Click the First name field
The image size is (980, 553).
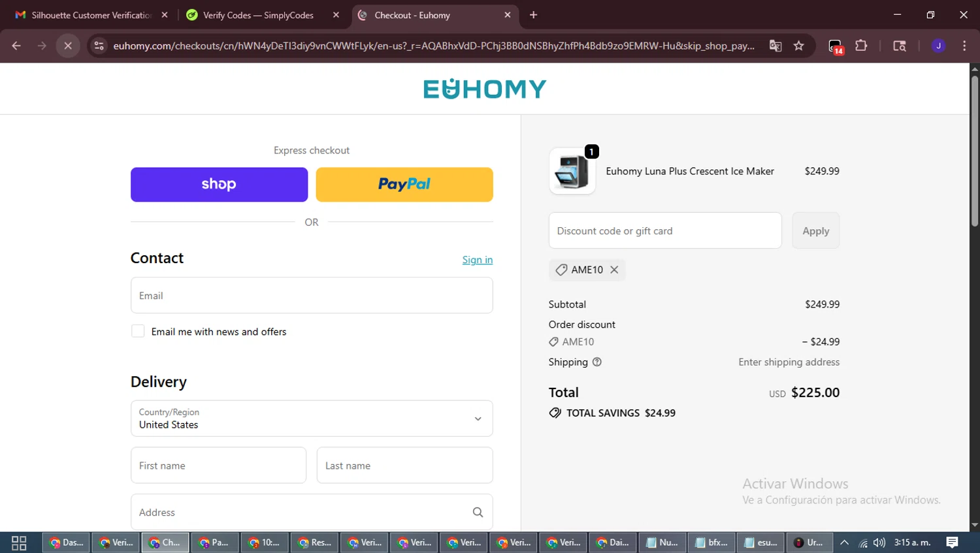(x=218, y=466)
